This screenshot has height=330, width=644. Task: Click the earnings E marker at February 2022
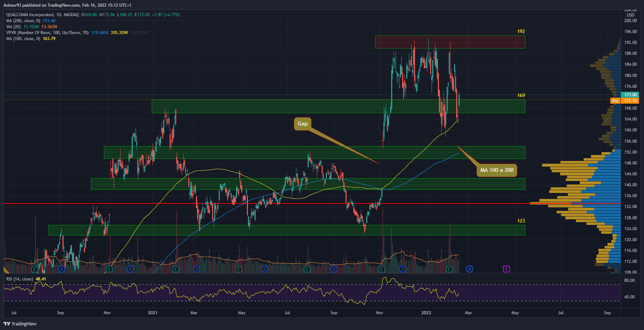coord(449,269)
